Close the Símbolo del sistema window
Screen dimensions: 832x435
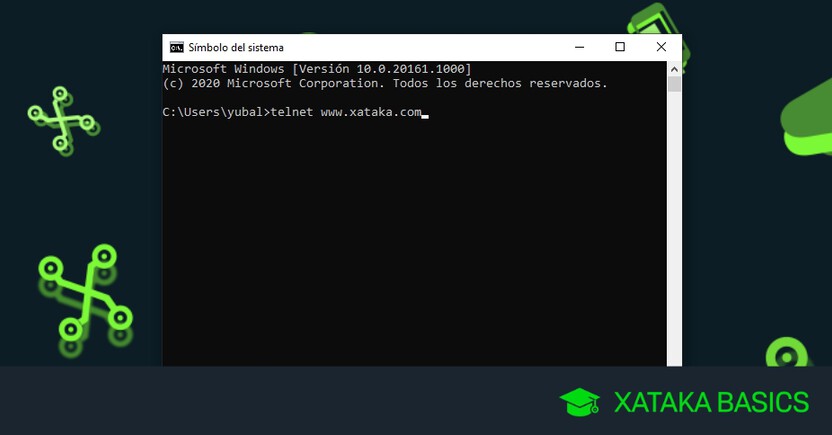coord(661,47)
